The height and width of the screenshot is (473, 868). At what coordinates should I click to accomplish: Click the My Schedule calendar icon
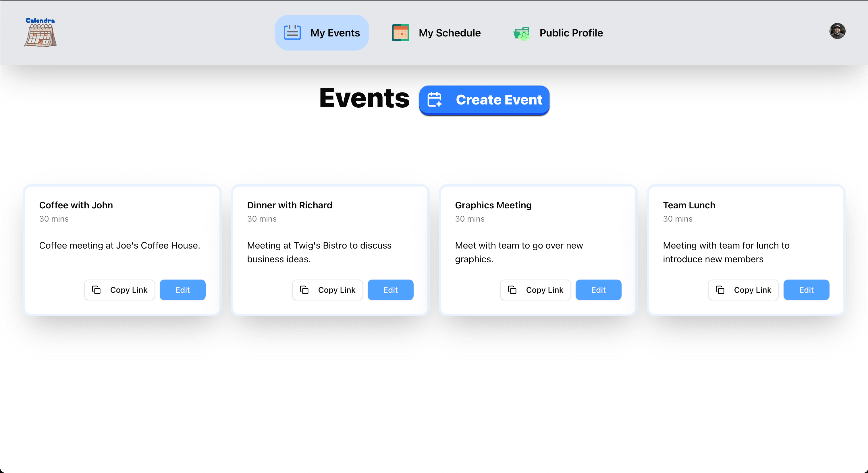[x=401, y=33]
